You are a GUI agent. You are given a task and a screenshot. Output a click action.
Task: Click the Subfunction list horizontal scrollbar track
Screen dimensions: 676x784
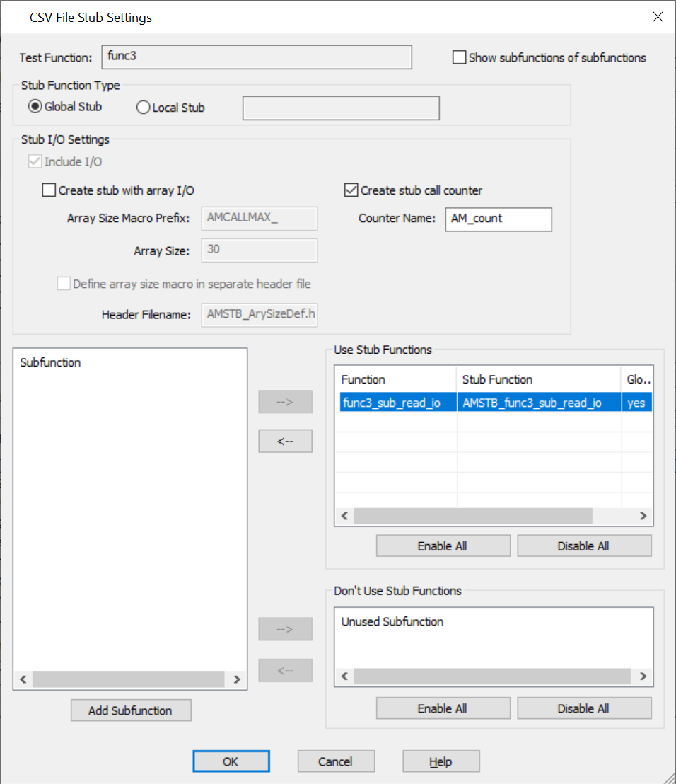[x=129, y=679]
